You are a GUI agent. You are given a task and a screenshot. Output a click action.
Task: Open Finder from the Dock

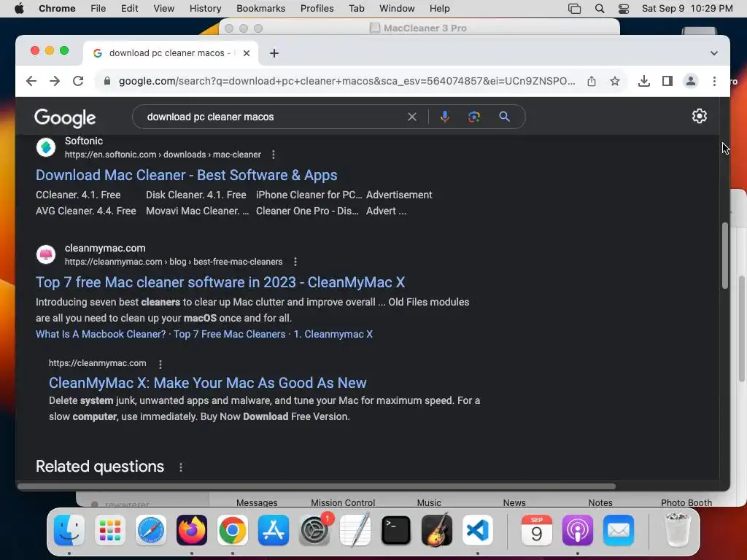coord(69,530)
